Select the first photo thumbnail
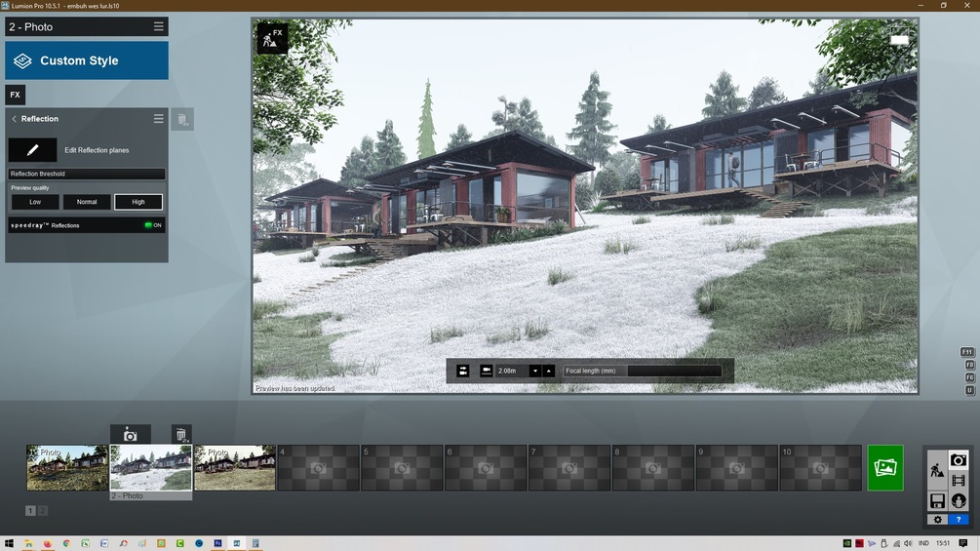 pos(67,467)
